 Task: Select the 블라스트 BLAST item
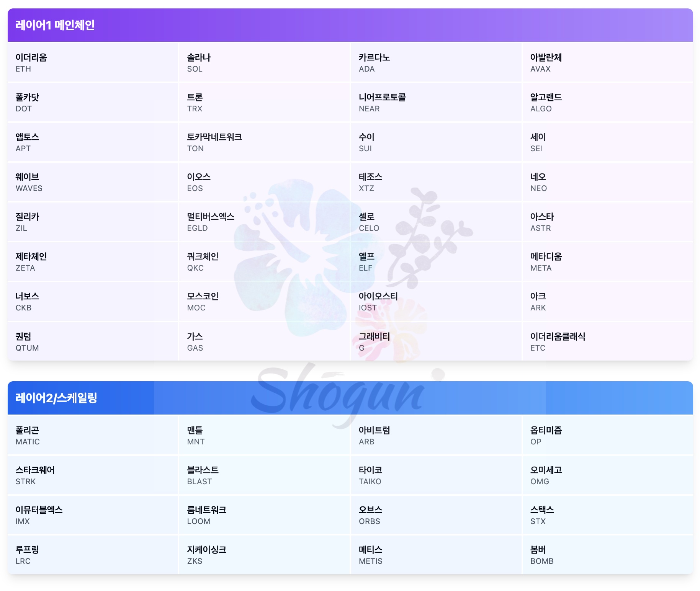264,475
